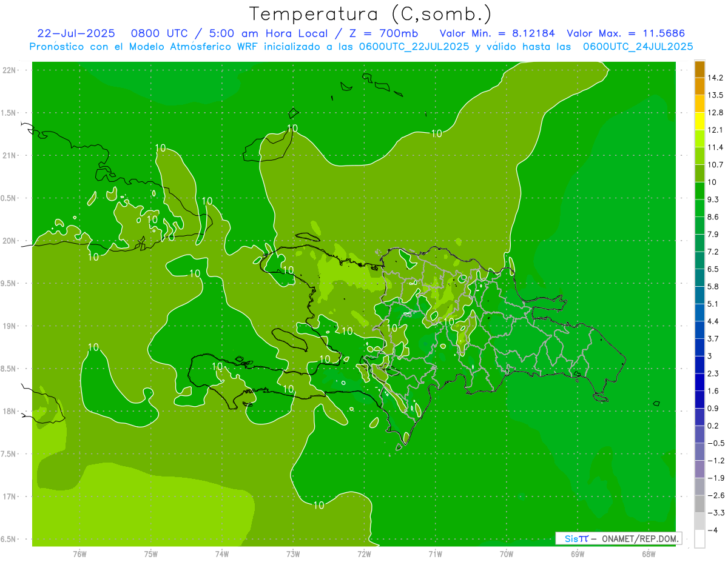Click latitude axis label '9.5N'

pyautogui.click(x=8, y=283)
